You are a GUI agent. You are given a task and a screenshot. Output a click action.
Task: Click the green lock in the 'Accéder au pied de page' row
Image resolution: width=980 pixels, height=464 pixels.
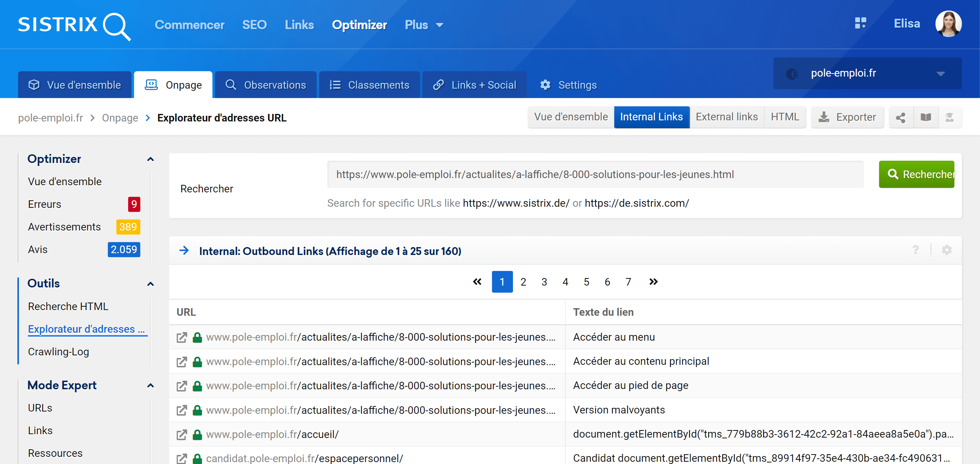click(197, 386)
